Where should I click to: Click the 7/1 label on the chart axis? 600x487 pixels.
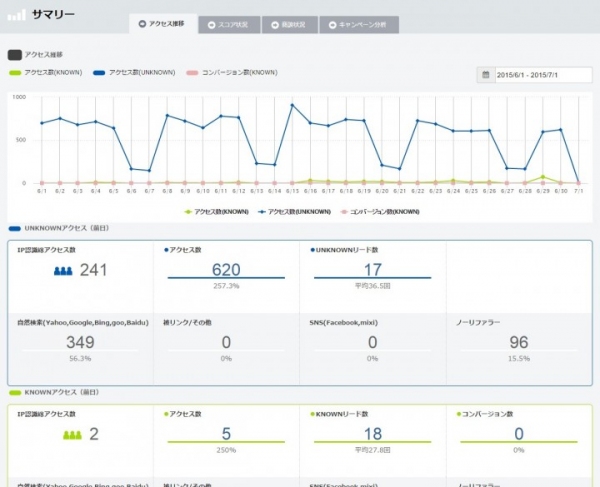pyautogui.click(x=579, y=191)
